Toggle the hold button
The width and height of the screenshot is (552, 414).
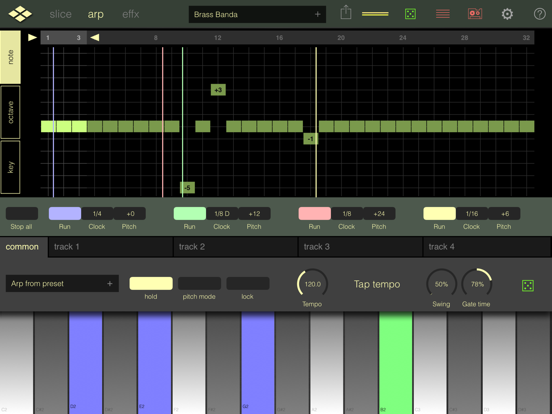point(151,283)
